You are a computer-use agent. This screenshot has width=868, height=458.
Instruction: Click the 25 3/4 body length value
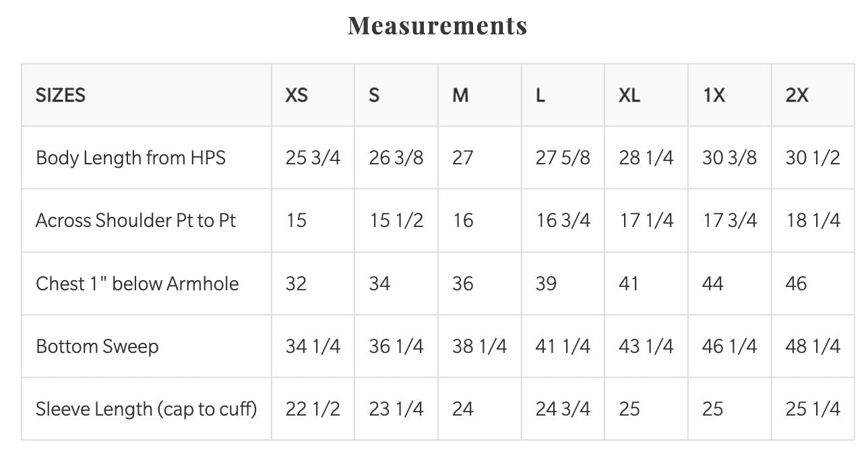coord(313,158)
